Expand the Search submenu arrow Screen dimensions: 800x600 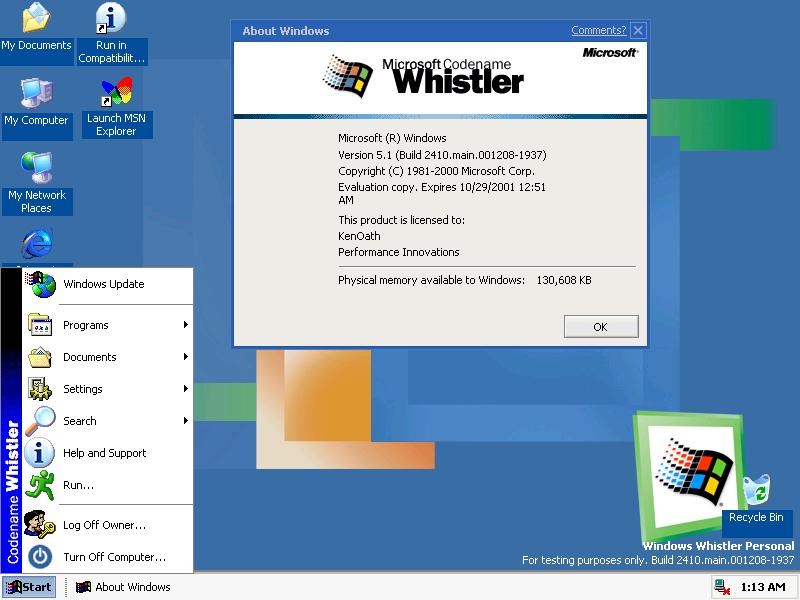tap(186, 421)
